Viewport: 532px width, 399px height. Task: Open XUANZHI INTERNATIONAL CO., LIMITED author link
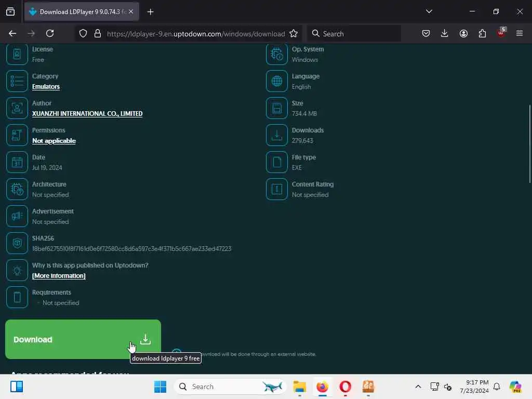click(87, 114)
